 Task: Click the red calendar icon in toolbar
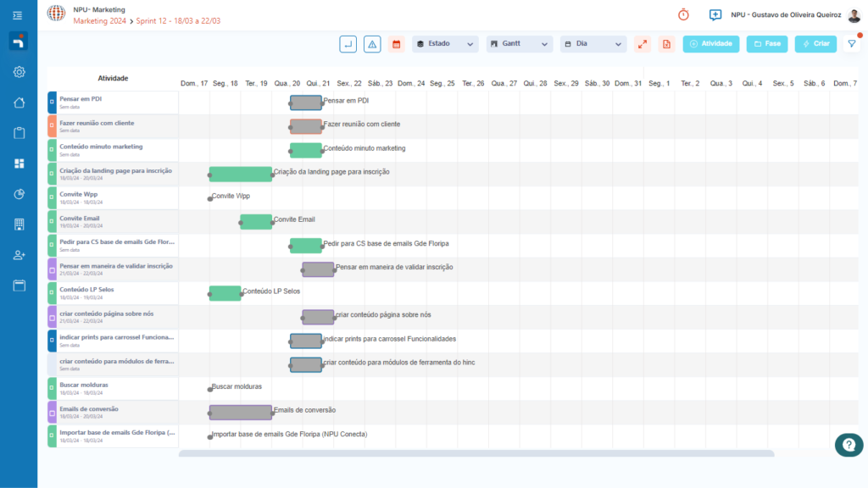pyautogui.click(x=396, y=44)
